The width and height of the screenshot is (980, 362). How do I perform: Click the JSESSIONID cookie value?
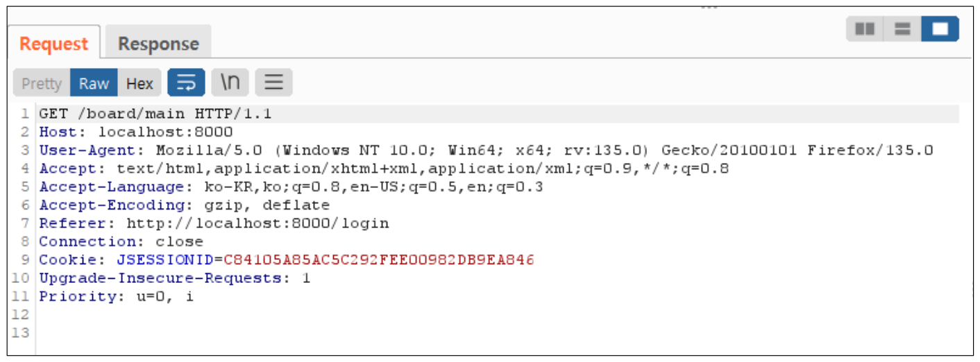click(x=379, y=260)
